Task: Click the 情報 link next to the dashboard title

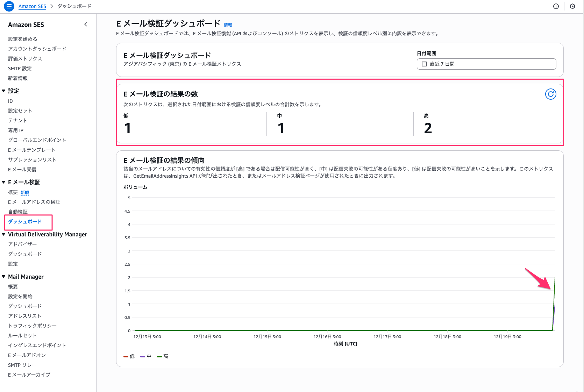Action: 228,25
